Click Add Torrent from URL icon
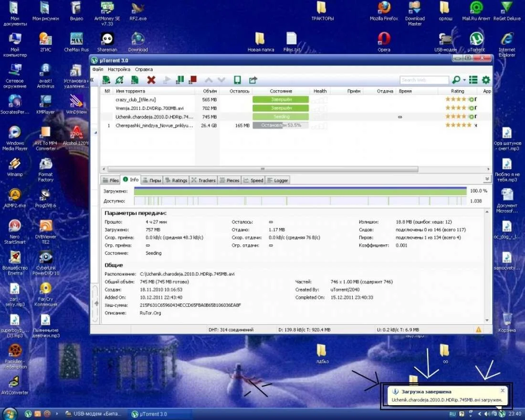 click(x=120, y=80)
